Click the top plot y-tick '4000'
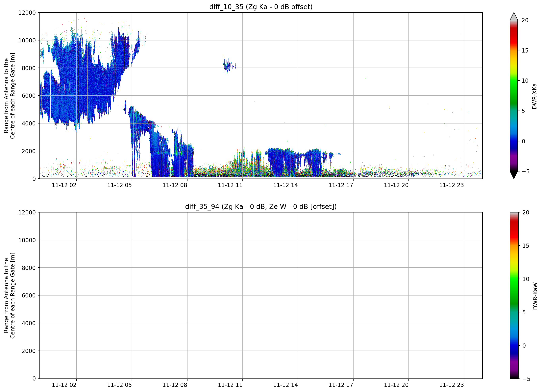Screen dimensions: 542x392 point(29,123)
